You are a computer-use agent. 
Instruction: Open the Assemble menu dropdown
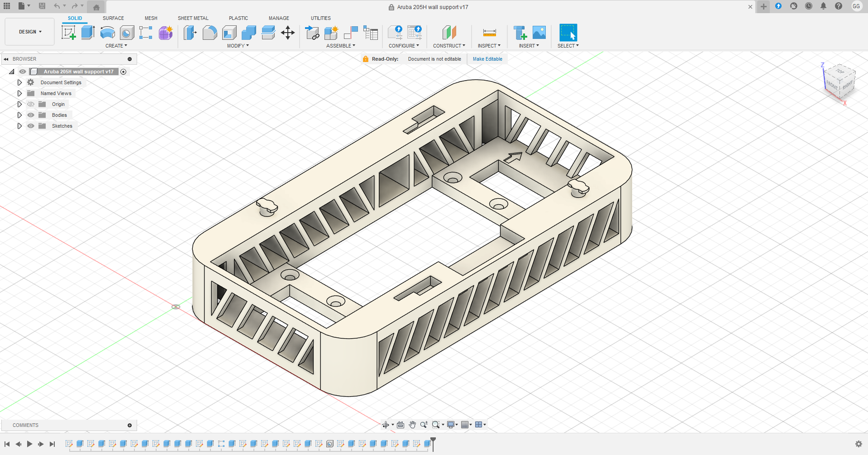click(341, 46)
